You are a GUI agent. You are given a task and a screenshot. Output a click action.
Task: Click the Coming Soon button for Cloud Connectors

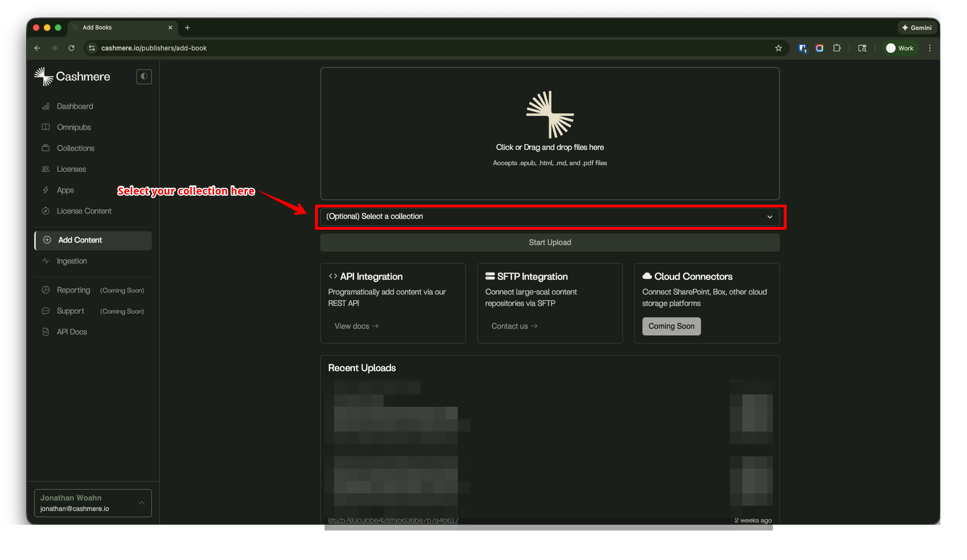tap(671, 326)
